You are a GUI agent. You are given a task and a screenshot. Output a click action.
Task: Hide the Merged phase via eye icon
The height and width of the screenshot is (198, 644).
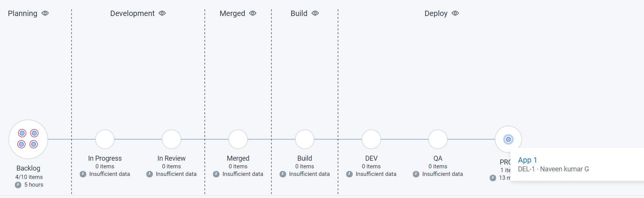(253, 13)
